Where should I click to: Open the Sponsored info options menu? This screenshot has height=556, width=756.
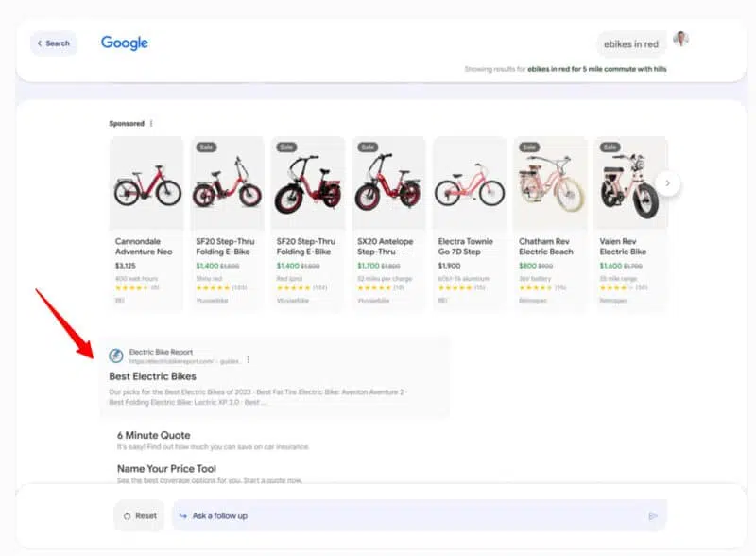point(151,124)
